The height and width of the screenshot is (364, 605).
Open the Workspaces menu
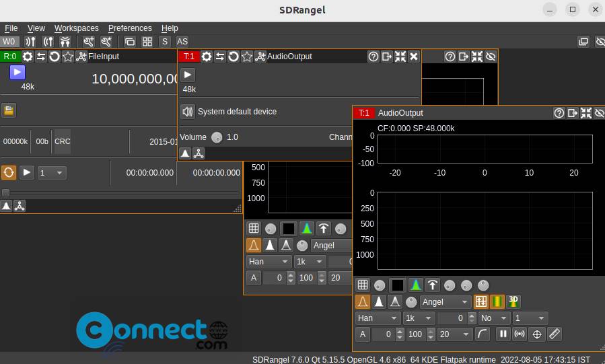point(77,28)
